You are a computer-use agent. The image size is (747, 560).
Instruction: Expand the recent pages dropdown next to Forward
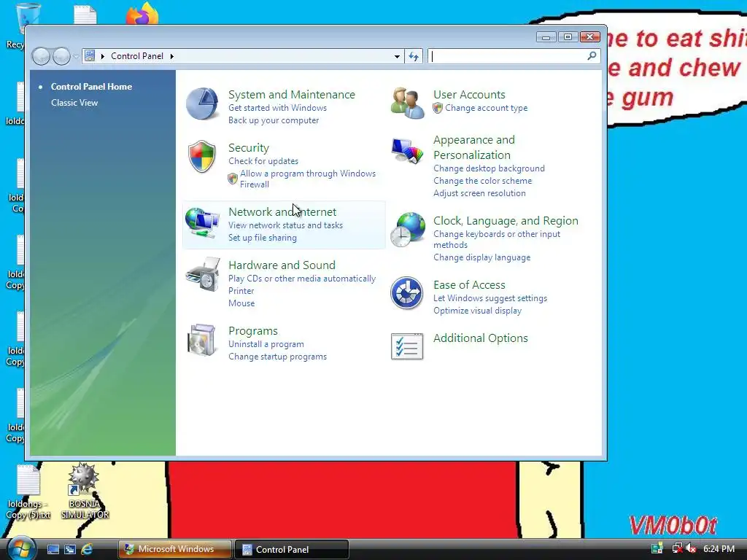(76, 57)
